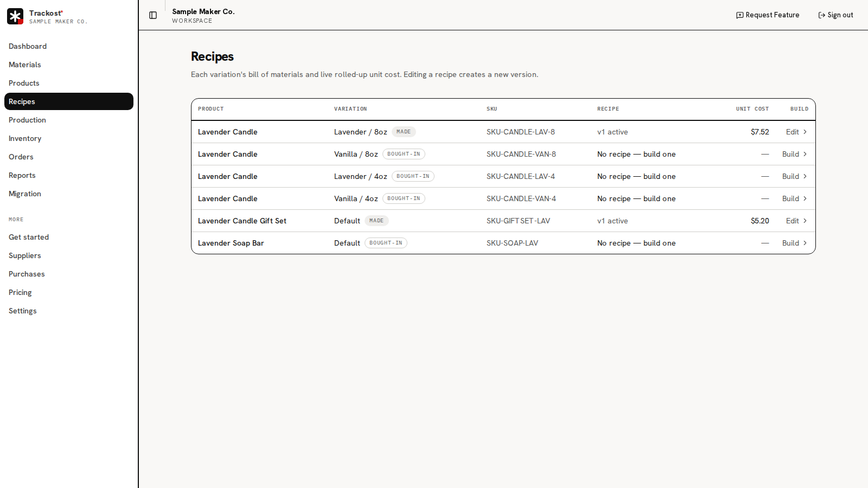Open Suppliers section
Viewport: 868px width, 488px height.
coord(69,255)
